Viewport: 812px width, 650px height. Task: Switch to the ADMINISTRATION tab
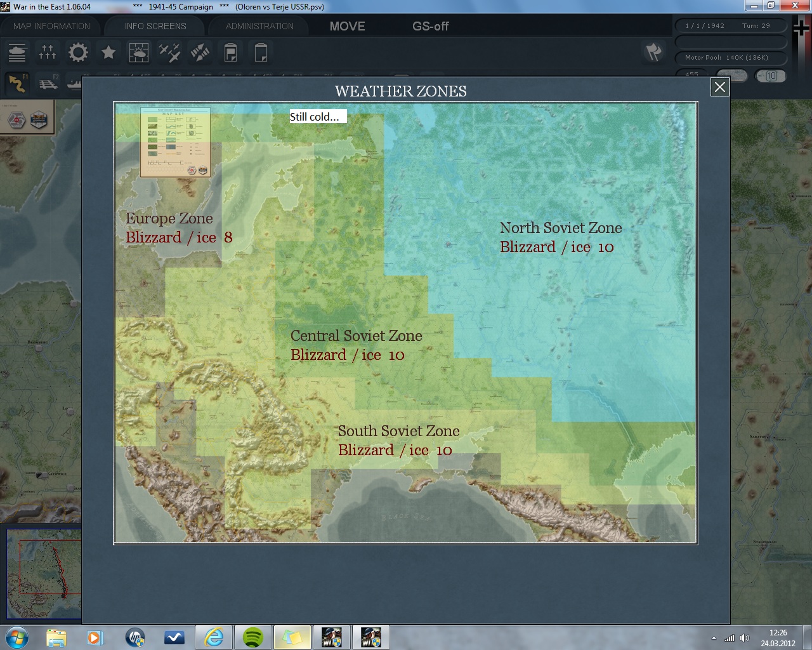[259, 26]
